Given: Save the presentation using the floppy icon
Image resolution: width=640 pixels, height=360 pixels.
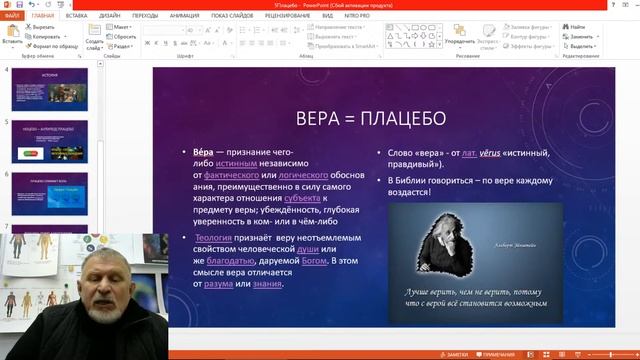Looking at the screenshot, I should point(19,4).
